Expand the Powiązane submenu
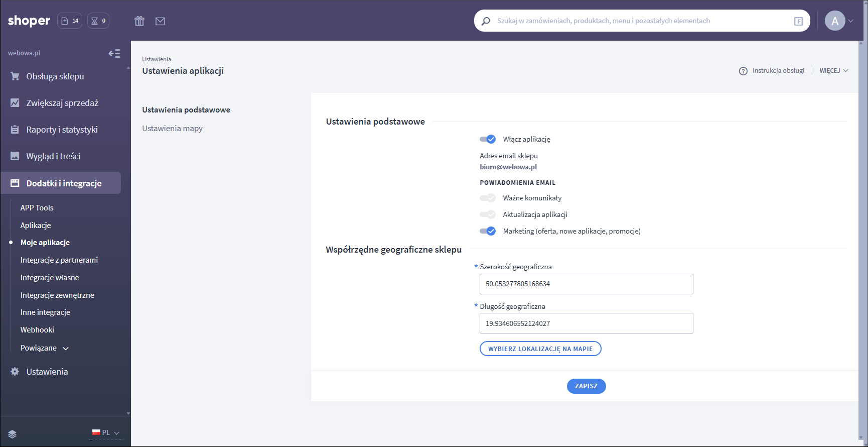Viewport: 868px width, 447px height. (45, 348)
